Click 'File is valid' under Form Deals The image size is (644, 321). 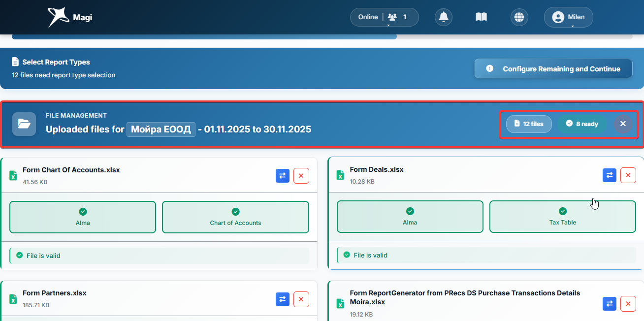click(370, 255)
